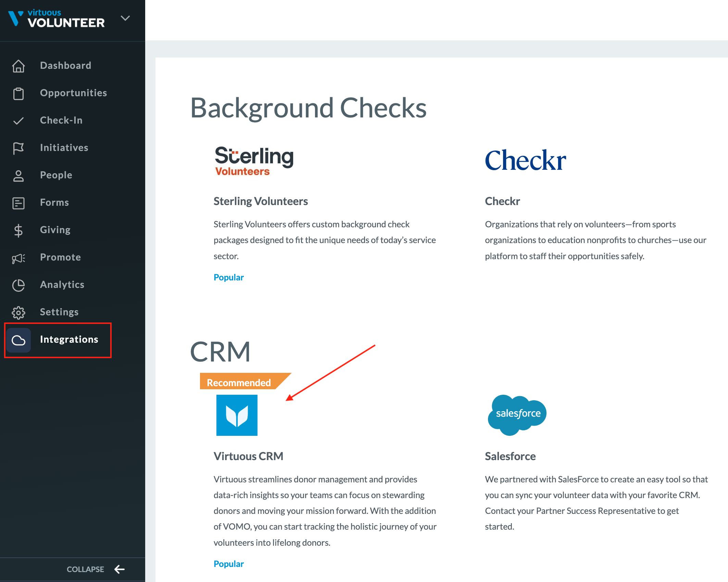This screenshot has height=582, width=728.
Task: Expand the Virtuous Volunteer product switcher chevron
Action: click(125, 18)
